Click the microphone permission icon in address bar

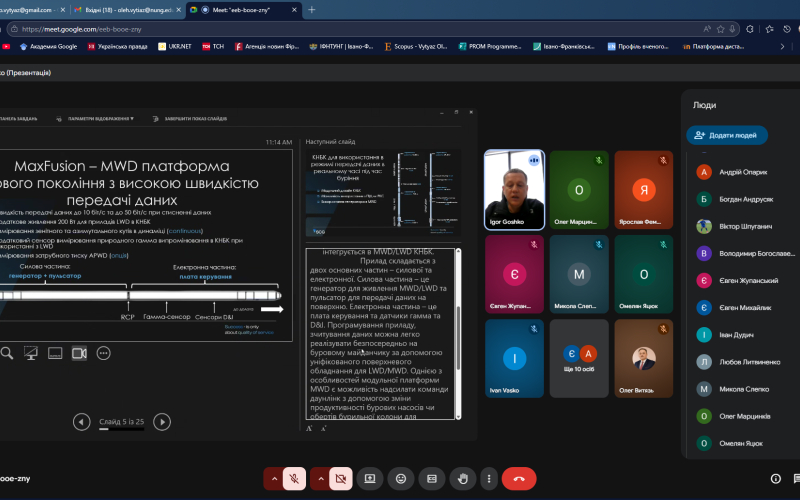(x=732, y=29)
